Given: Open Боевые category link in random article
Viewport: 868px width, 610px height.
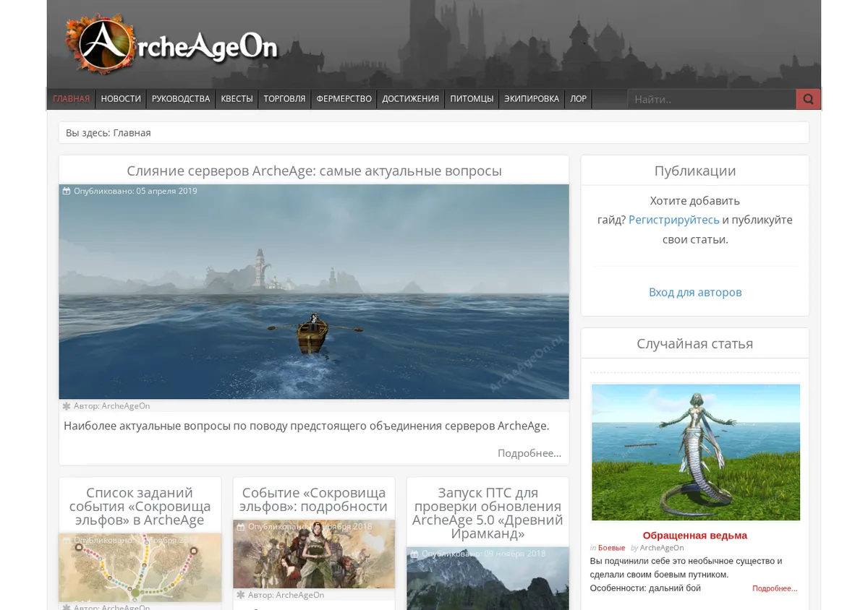Looking at the screenshot, I should point(611,548).
